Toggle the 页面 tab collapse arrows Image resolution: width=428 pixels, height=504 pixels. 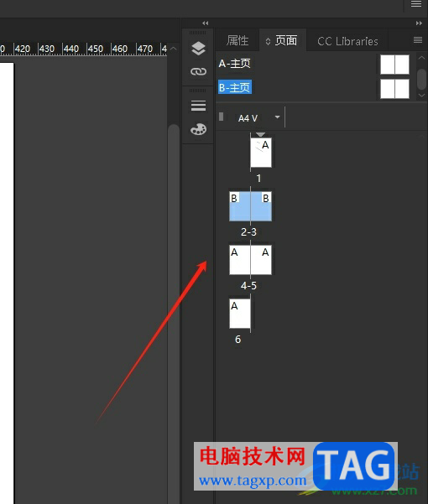click(268, 41)
